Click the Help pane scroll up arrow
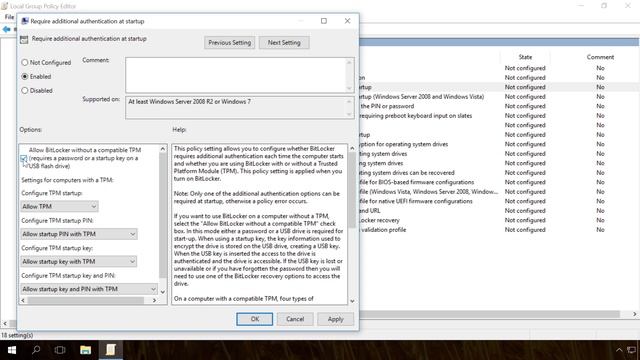Viewport: 640px width, 360px height. coord(352,149)
